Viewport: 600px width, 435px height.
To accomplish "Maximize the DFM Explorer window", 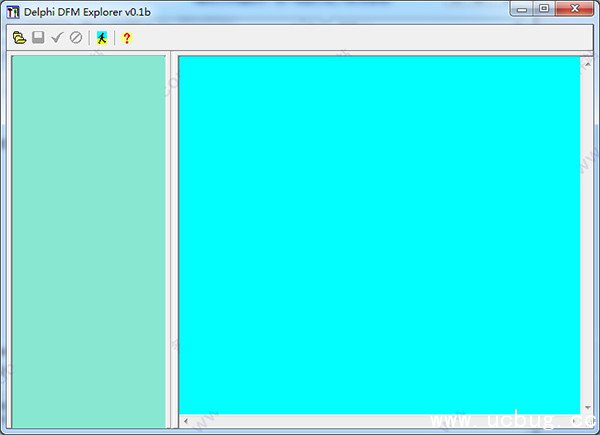I will 544,8.
